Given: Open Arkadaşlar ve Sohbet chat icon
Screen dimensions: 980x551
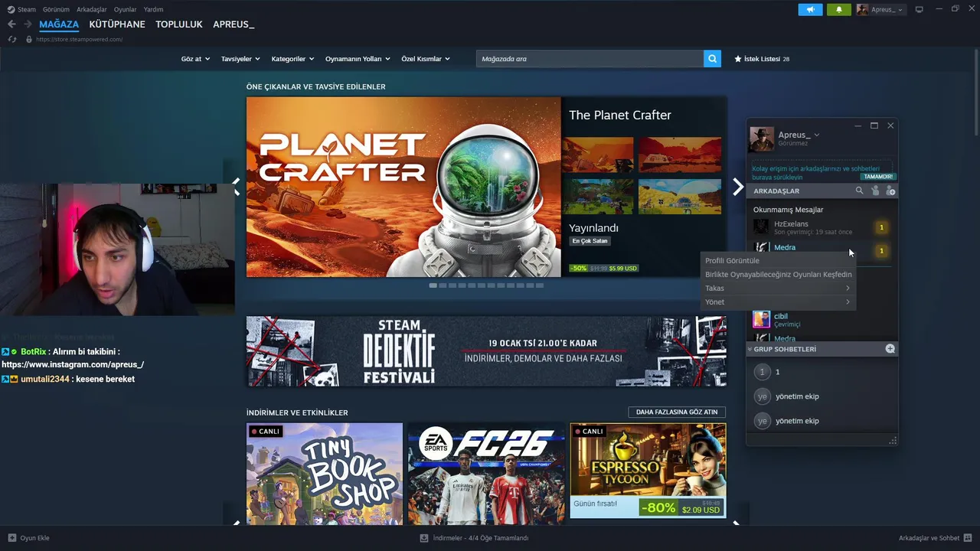Looking at the screenshot, I should [x=968, y=538].
